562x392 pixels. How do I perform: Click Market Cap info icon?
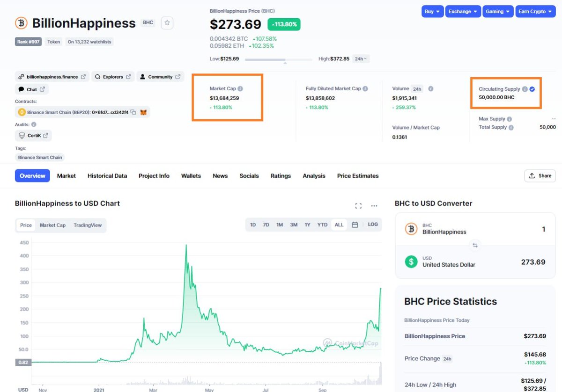pos(240,88)
